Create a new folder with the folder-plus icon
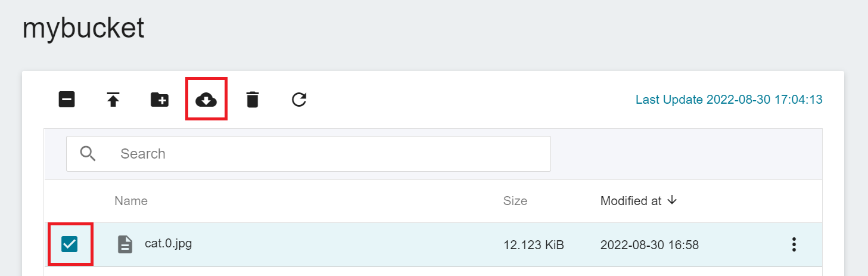Viewport: 868px width, 276px height. coord(160,100)
